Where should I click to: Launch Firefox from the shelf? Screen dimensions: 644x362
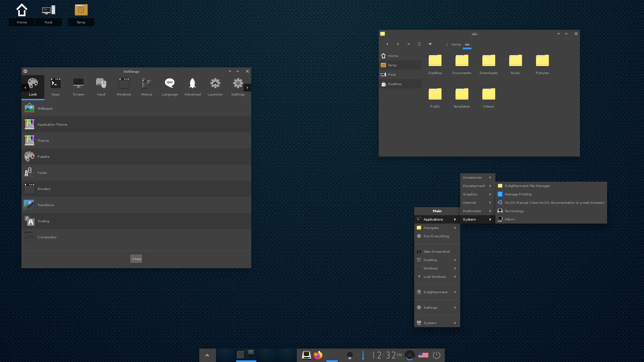[x=318, y=355]
